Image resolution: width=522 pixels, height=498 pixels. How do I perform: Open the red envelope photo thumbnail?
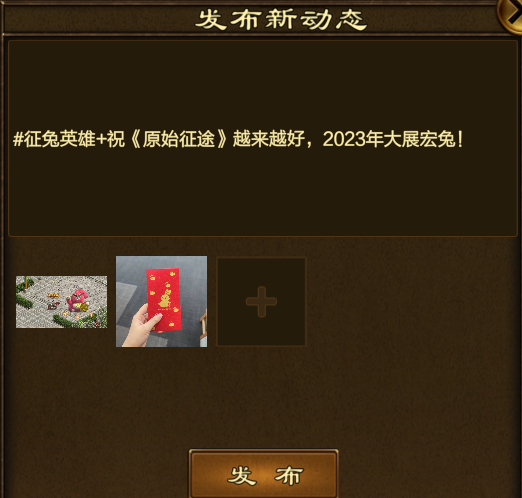(161, 301)
